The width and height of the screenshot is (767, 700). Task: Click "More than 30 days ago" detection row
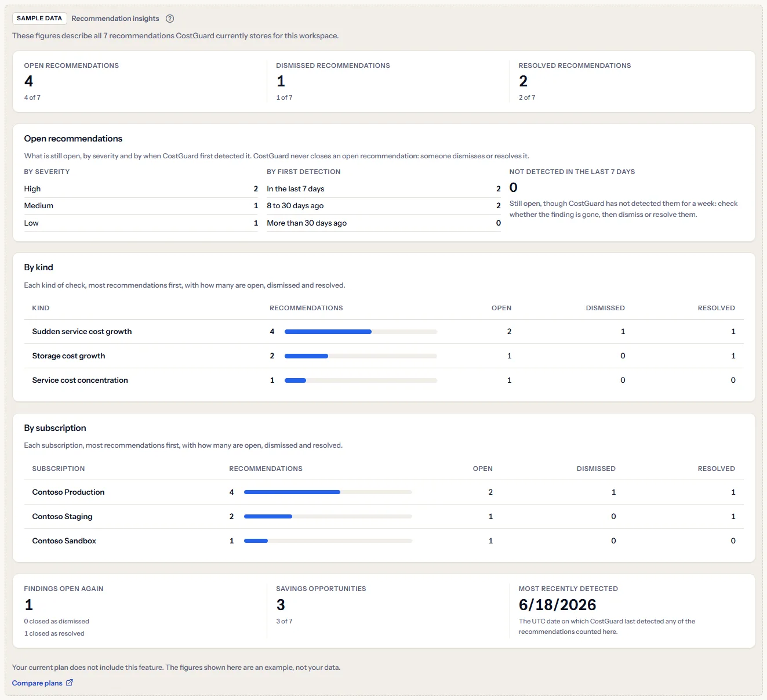[x=384, y=223]
